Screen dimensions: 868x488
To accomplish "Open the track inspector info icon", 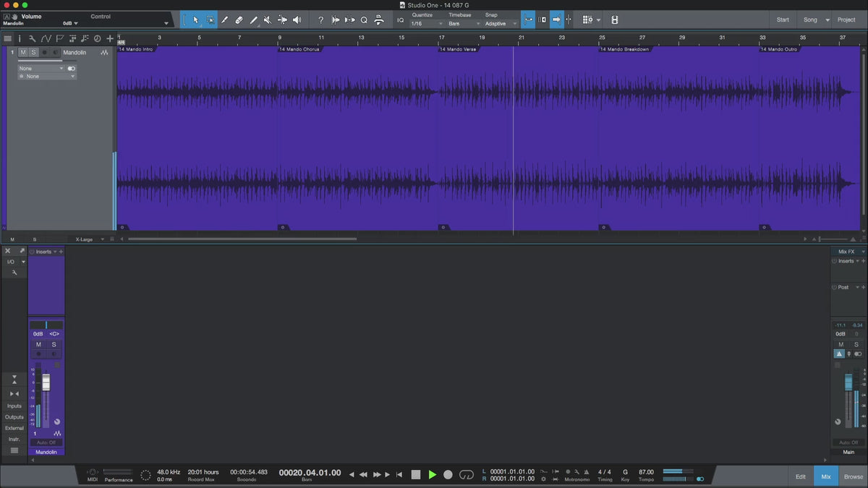I will [20, 38].
